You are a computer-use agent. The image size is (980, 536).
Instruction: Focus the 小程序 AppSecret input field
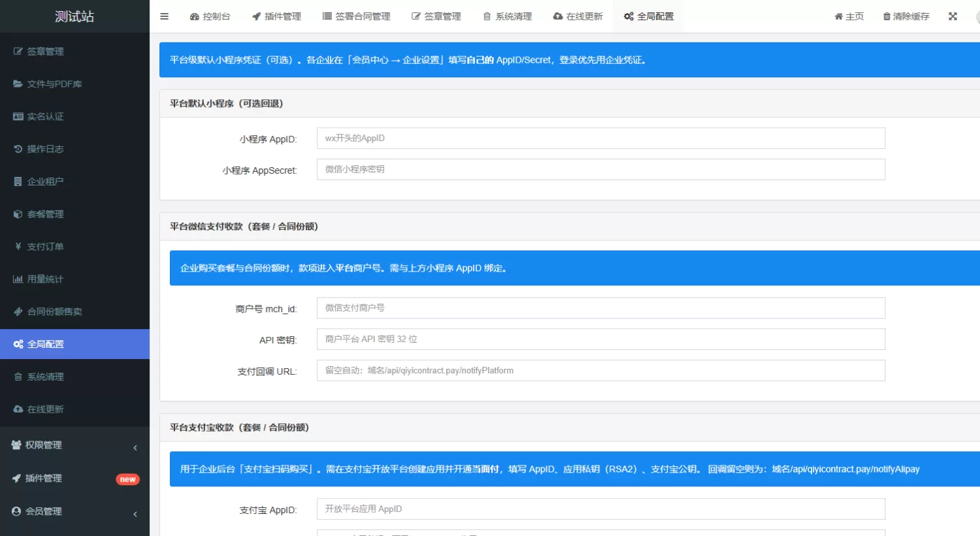tap(601, 170)
